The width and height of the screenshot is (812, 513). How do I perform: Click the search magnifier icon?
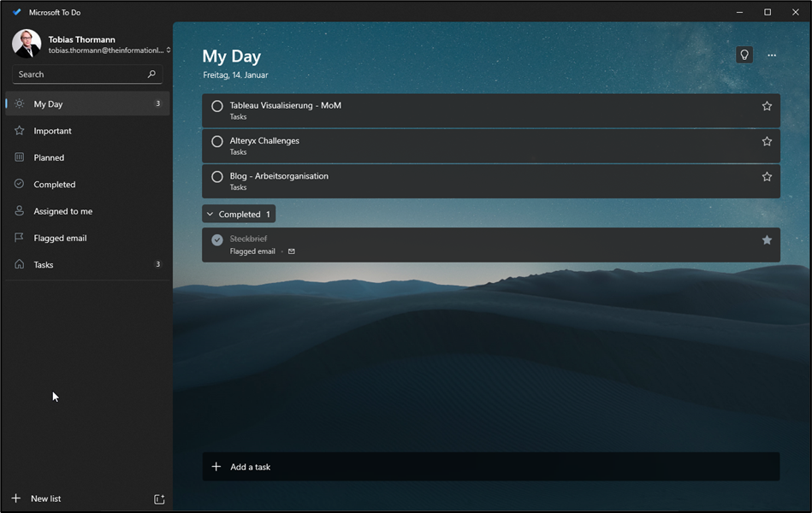click(x=151, y=74)
